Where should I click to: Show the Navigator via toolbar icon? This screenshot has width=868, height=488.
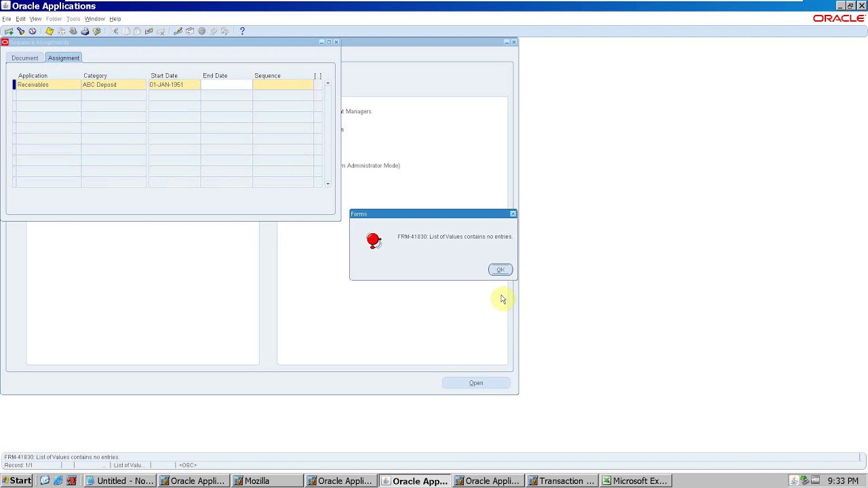coord(33,31)
